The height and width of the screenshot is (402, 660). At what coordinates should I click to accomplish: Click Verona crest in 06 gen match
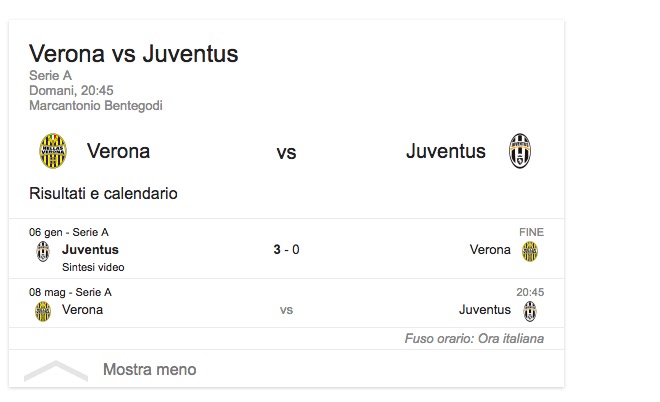[x=530, y=251]
